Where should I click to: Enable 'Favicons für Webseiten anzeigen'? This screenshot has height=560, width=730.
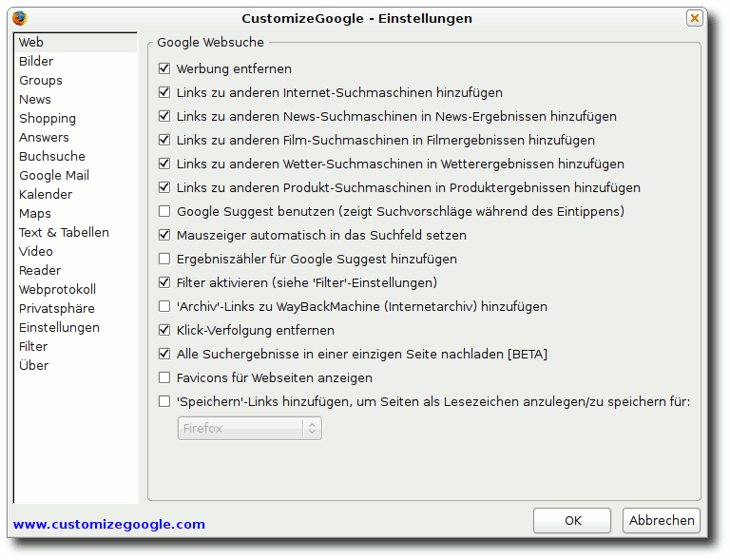pos(164,377)
